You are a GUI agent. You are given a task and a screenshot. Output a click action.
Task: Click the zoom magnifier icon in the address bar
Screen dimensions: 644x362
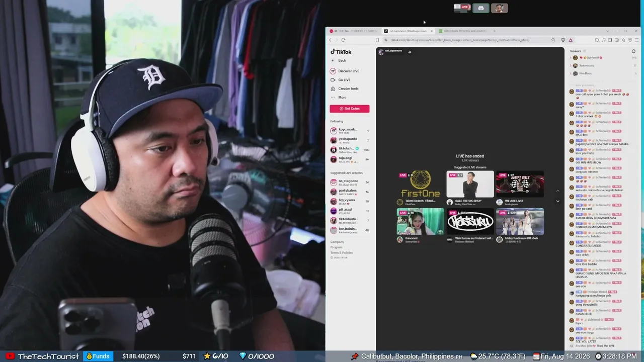(x=553, y=40)
